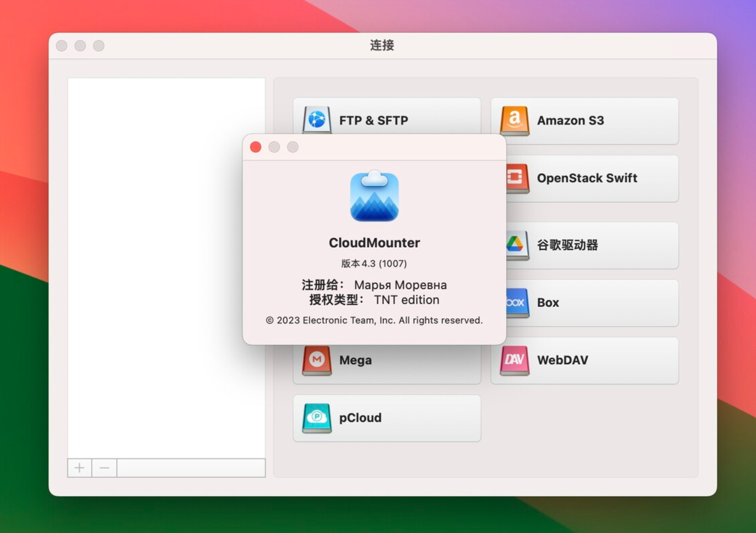Choose the pCloud connection label
The width and height of the screenshot is (756, 533).
(360, 418)
